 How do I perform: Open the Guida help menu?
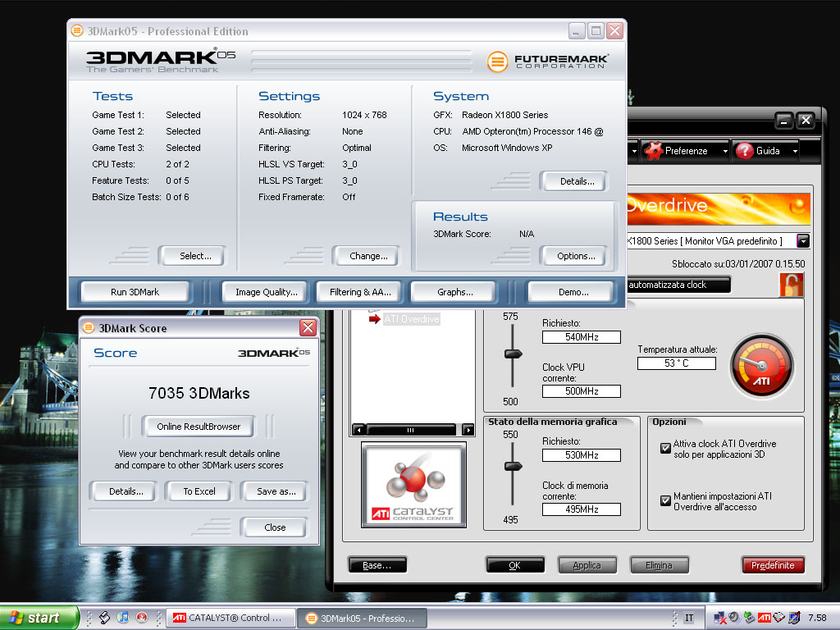click(768, 151)
